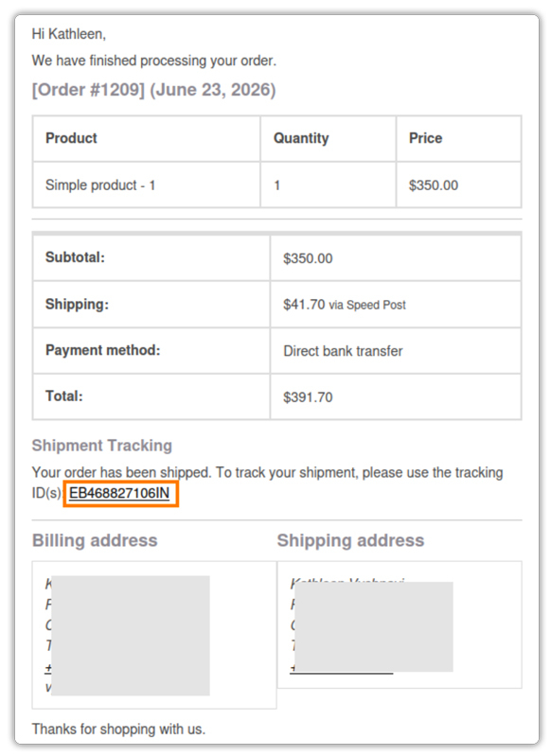Click the Shipping address heading
The height and width of the screenshot is (756, 551).
click(350, 540)
